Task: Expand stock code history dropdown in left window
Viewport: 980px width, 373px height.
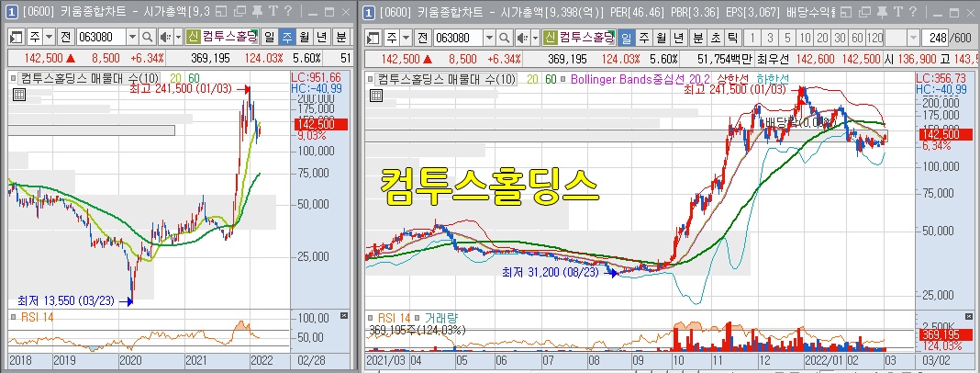Action: pos(132,38)
